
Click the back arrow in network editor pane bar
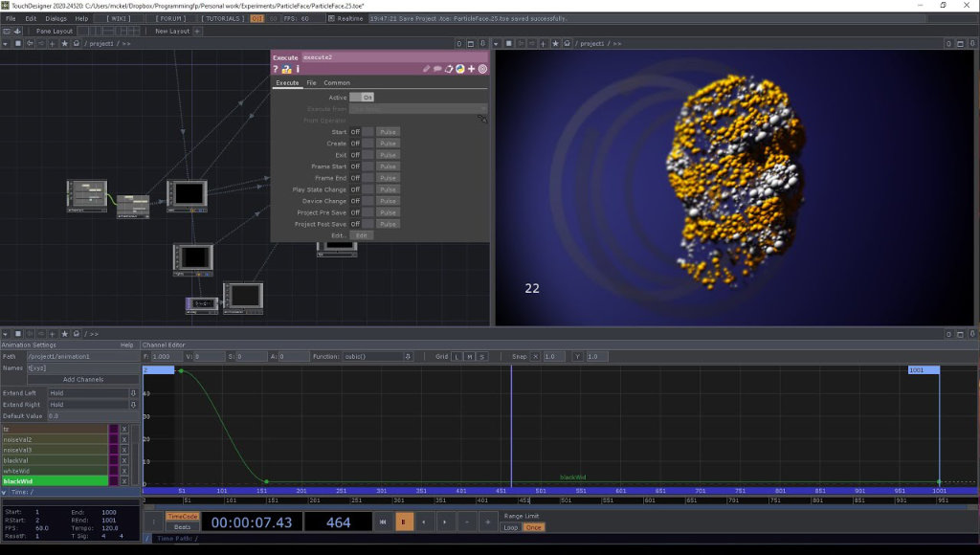[x=30, y=44]
